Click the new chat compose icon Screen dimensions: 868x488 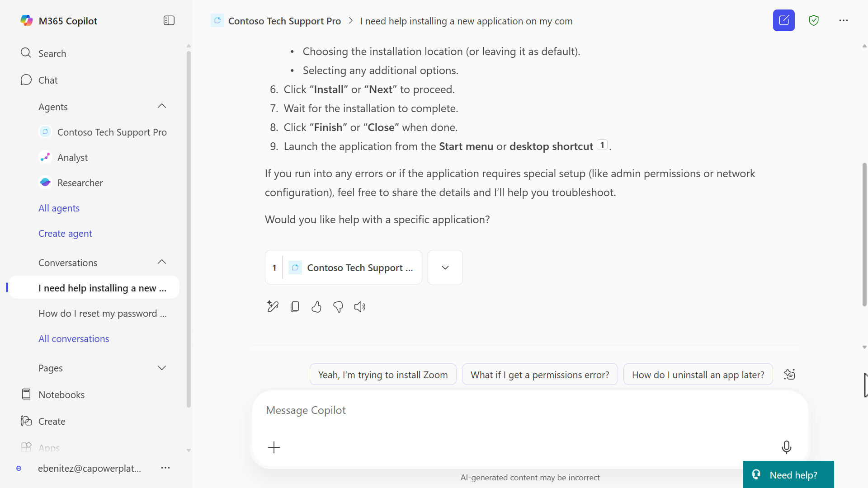pos(783,20)
